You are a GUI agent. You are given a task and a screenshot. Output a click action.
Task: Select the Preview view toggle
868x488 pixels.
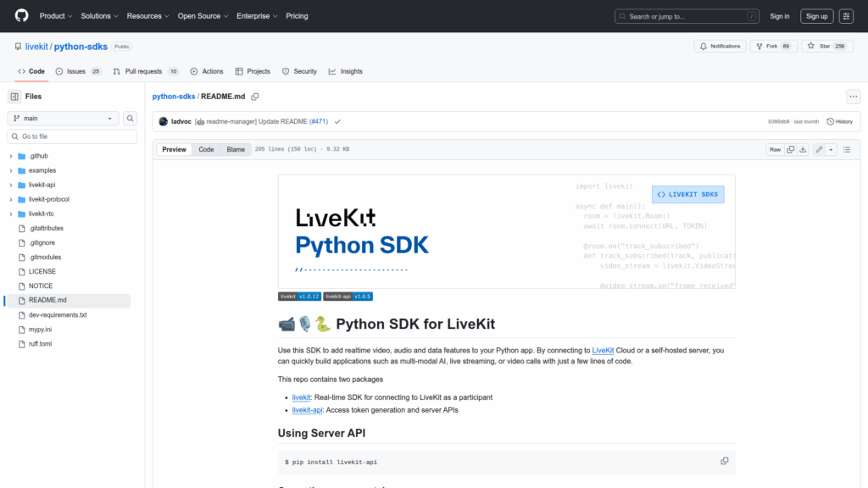point(175,149)
